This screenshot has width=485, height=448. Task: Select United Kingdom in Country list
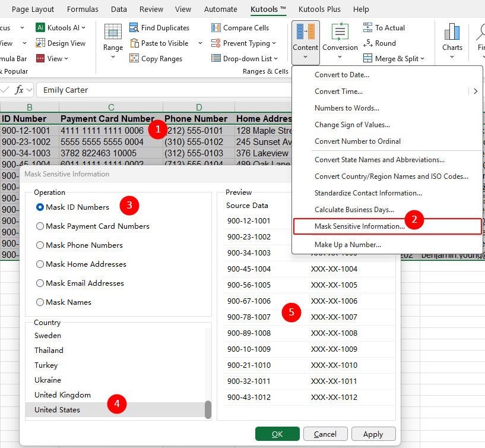pos(115,395)
